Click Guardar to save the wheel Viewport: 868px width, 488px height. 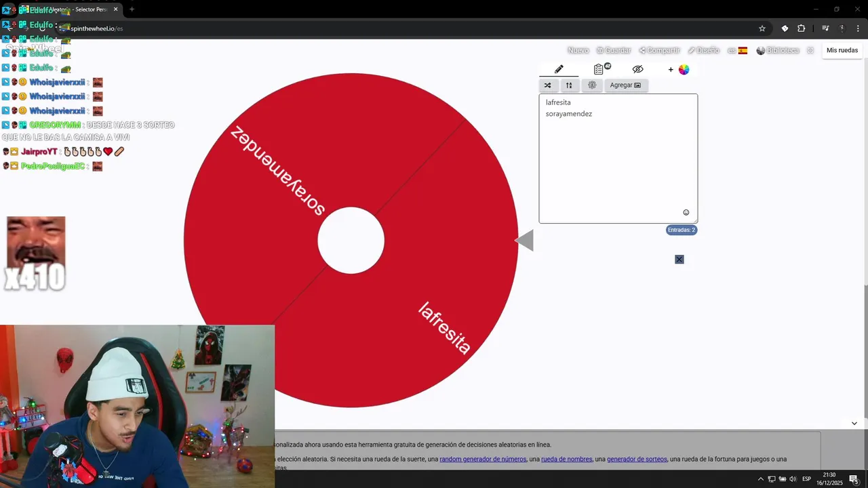(614, 51)
